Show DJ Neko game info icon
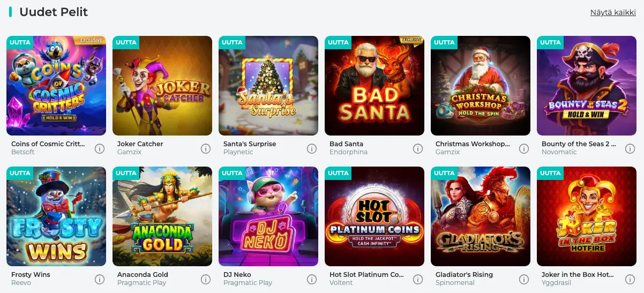Image resolution: width=644 pixels, height=293 pixels. [x=312, y=279]
